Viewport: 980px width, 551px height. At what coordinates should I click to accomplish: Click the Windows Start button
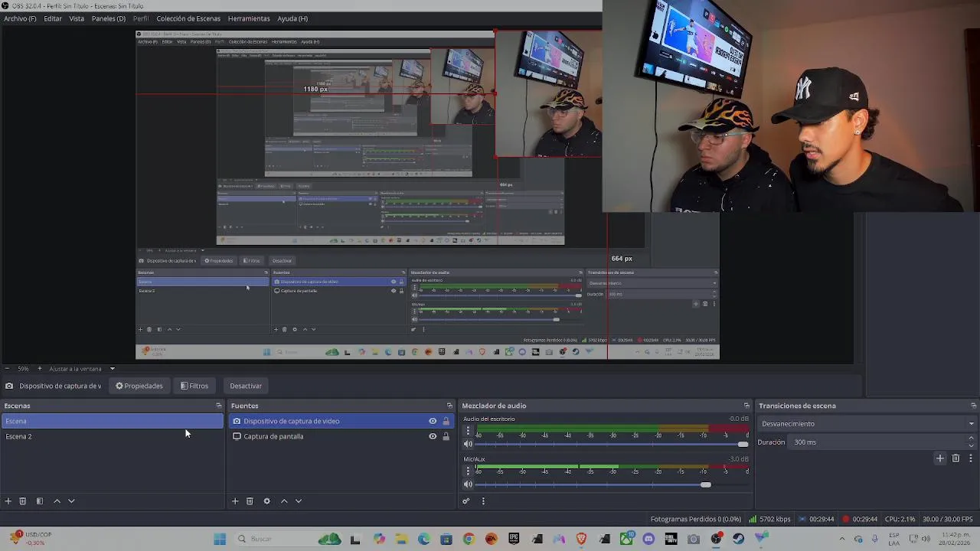220,539
